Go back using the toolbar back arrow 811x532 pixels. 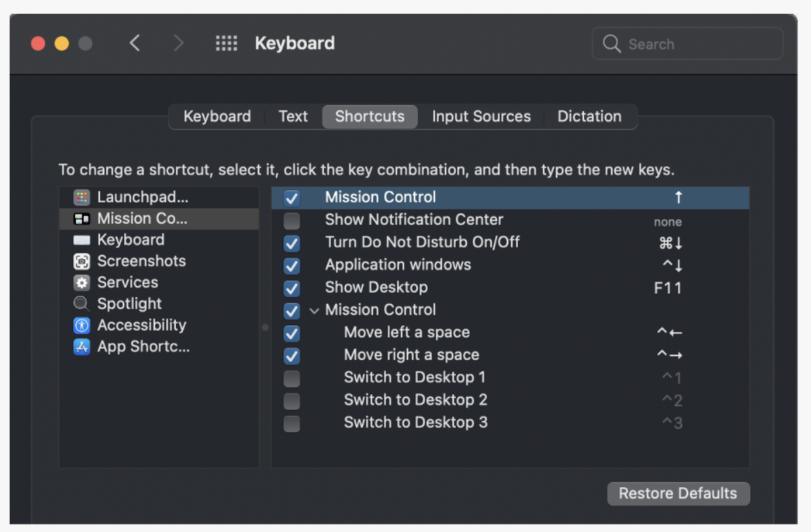tap(135, 43)
